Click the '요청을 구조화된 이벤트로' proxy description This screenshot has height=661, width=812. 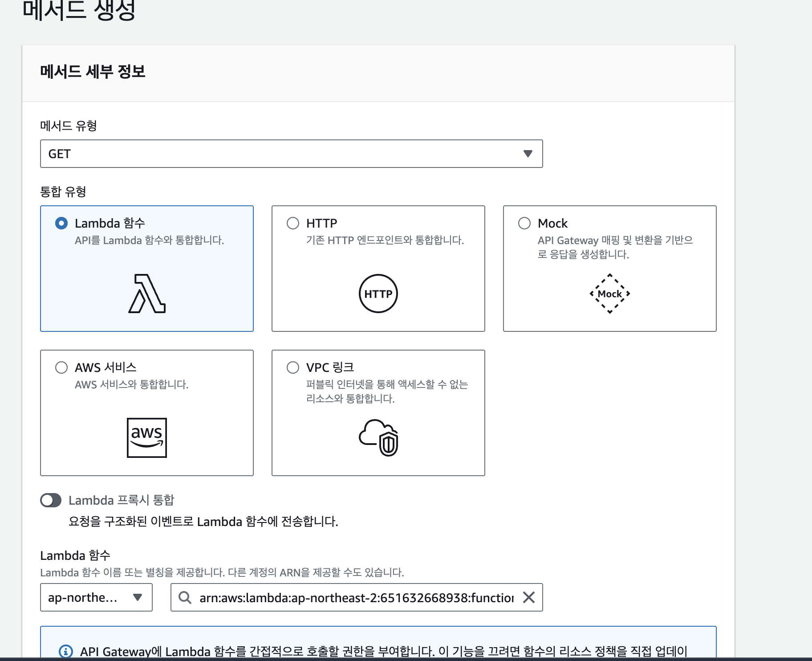203,522
